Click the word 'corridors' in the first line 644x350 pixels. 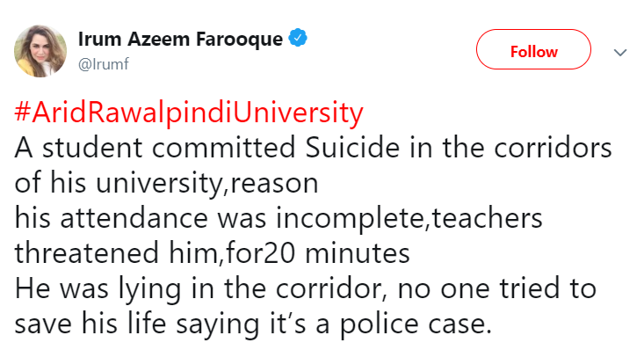point(553,148)
